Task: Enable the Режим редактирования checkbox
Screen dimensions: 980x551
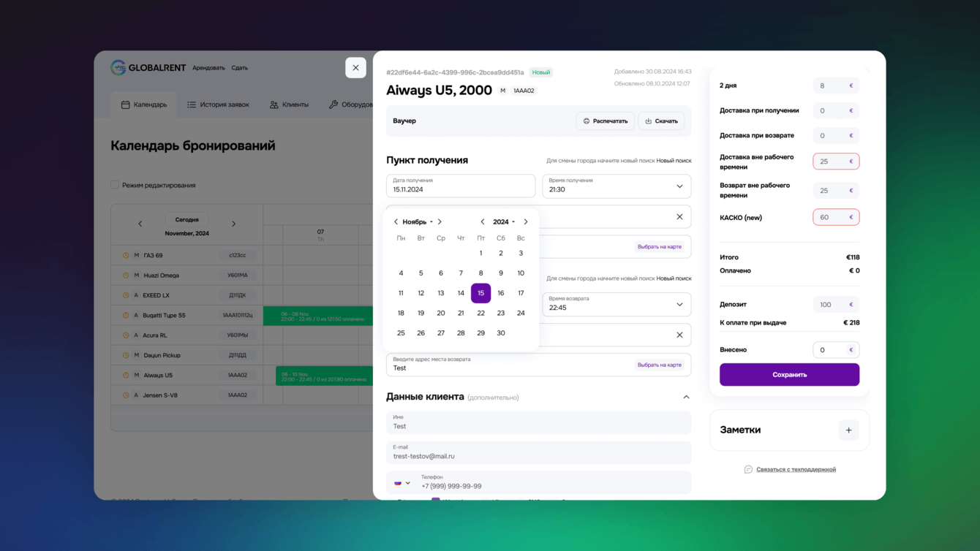Action: point(115,185)
